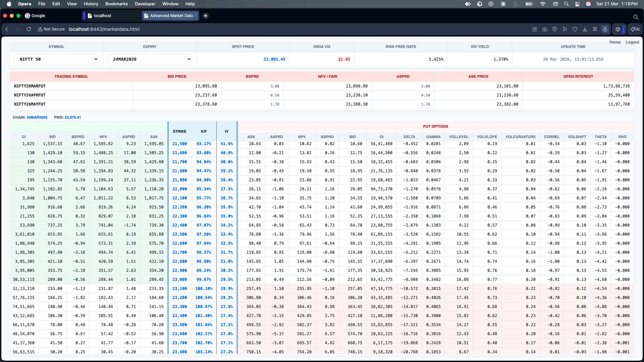
Task: Reload the current page
Action: click(29, 29)
